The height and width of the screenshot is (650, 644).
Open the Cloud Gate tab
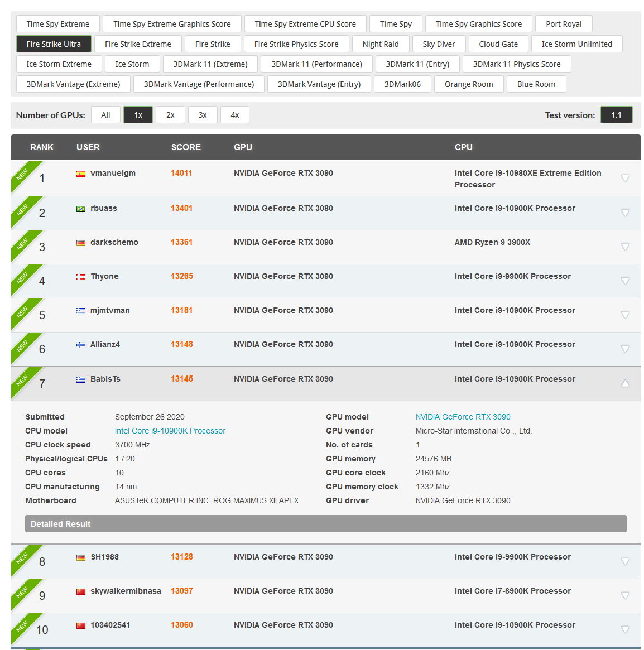[498, 44]
